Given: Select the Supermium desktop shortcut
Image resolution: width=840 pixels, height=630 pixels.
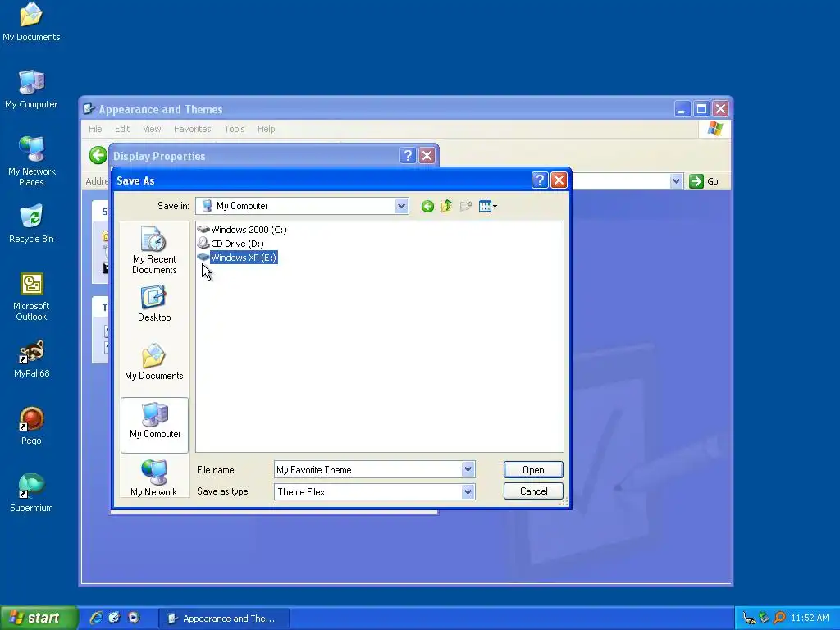Looking at the screenshot, I should click(x=31, y=493).
